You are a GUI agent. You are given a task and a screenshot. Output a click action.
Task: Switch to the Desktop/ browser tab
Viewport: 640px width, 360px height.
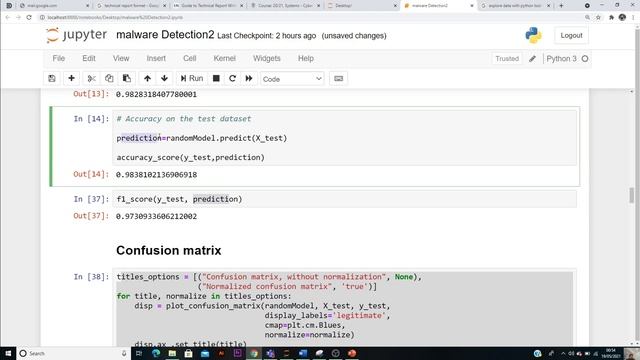pos(361,6)
